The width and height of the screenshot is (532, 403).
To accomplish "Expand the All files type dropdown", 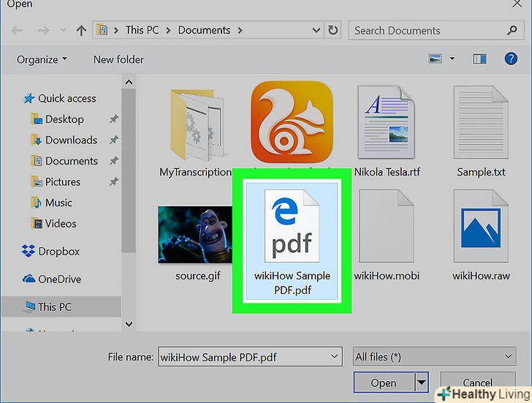I will point(434,356).
